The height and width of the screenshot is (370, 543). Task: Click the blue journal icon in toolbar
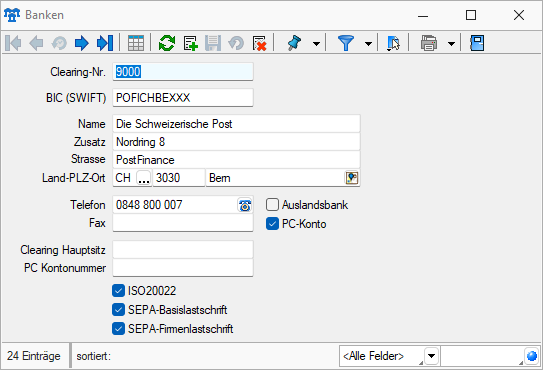click(x=477, y=43)
